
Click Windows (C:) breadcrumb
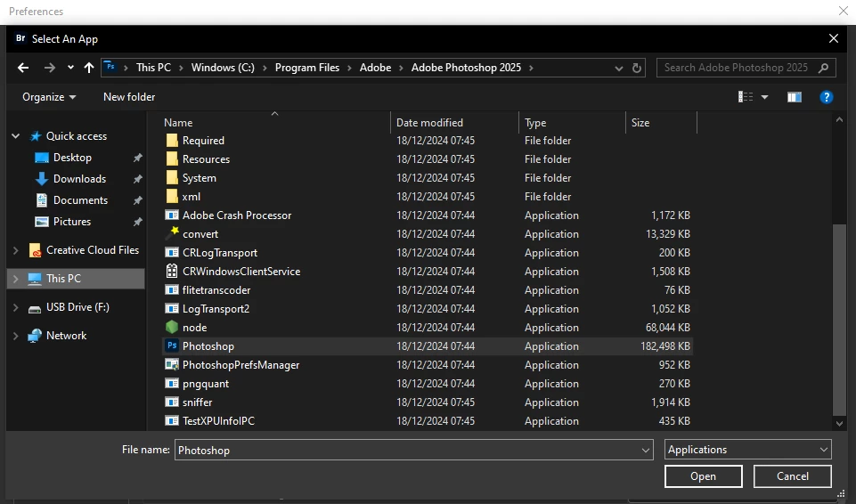pos(223,68)
